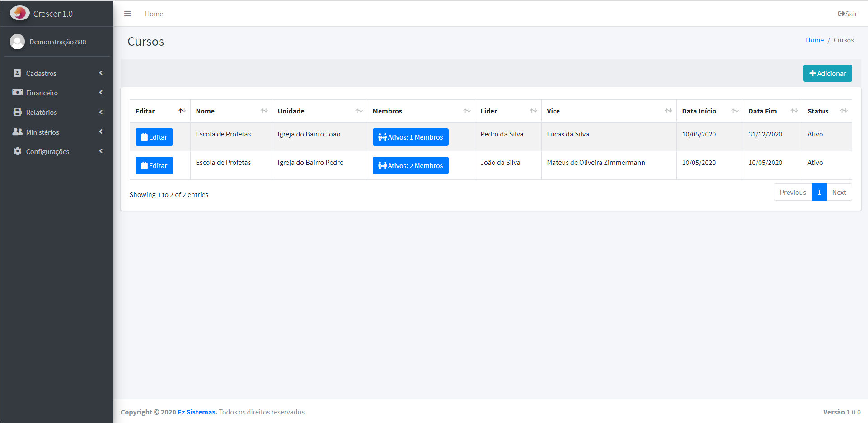Screen dimensions: 868x423
Task: Click the Demonstração 888 user avatar
Action: (18, 42)
